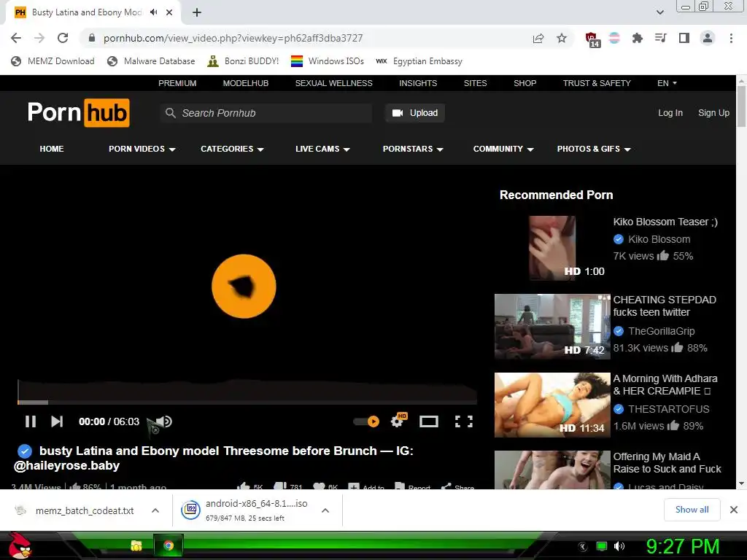Expand the CATEGORIES menu
This screenshot has width=747, height=560.
tap(232, 149)
